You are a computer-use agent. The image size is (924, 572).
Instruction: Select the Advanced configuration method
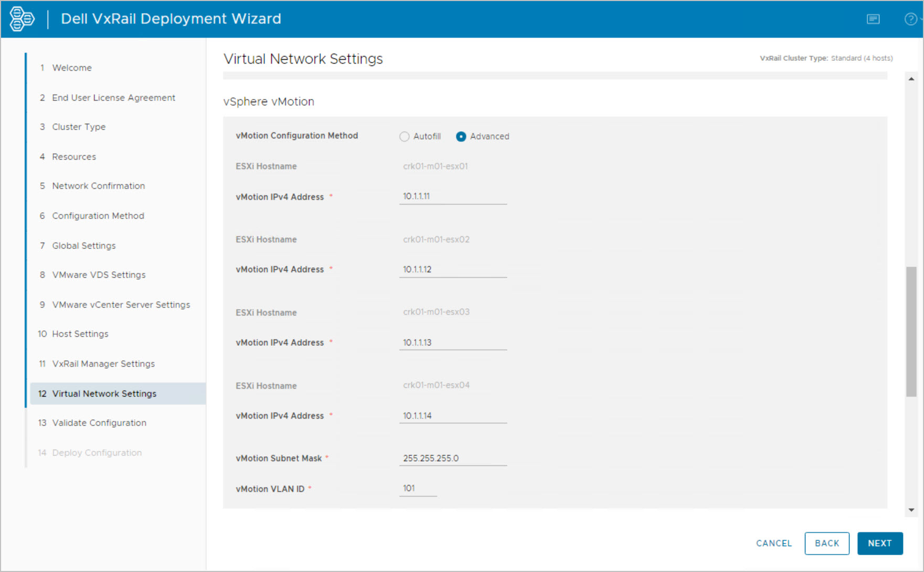[461, 136]
